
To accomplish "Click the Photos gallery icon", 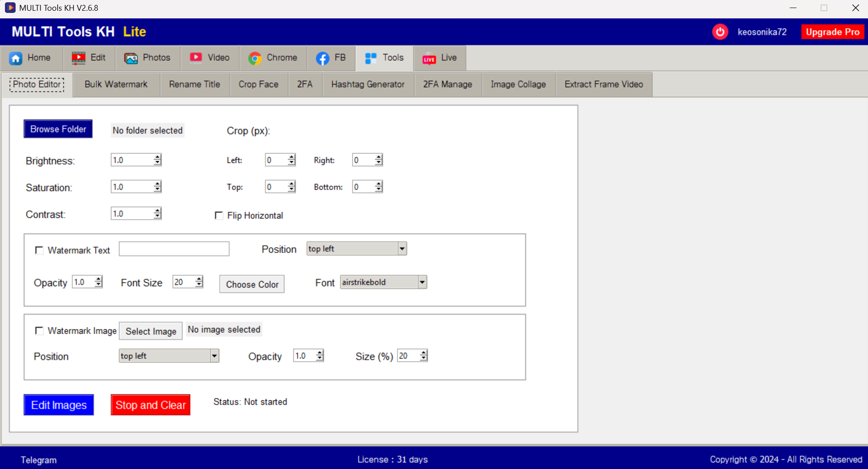I will click(x=130, y=58).
